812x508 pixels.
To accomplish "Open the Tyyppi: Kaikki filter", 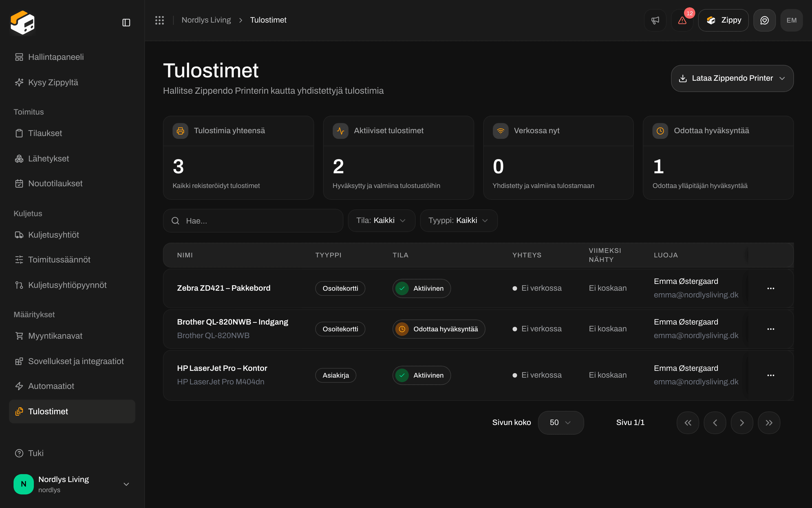I will click(459, 220).
